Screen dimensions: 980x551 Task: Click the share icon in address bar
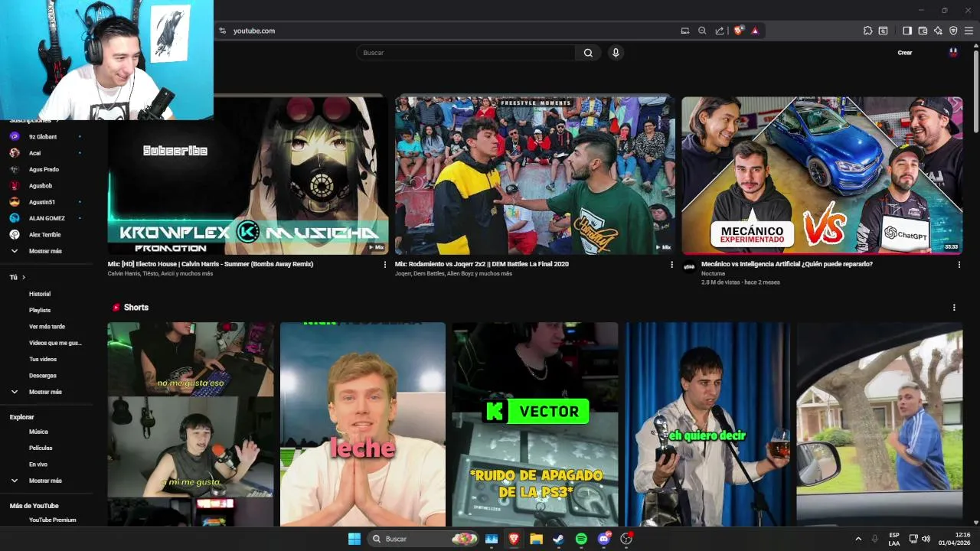(720, 31)
